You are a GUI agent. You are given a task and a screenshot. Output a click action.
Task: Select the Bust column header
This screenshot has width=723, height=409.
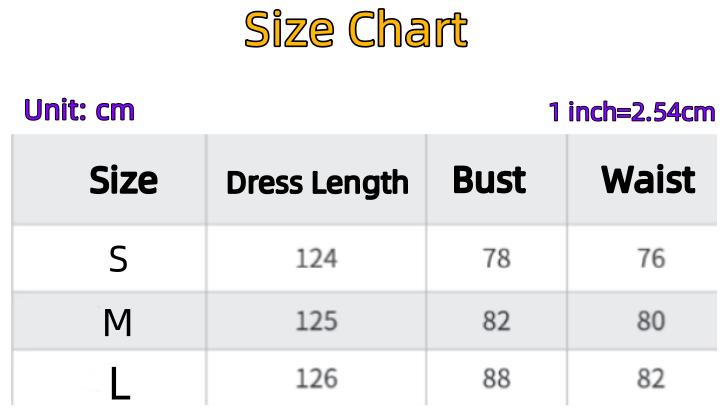pyautogui.click(x=489, y=180)
